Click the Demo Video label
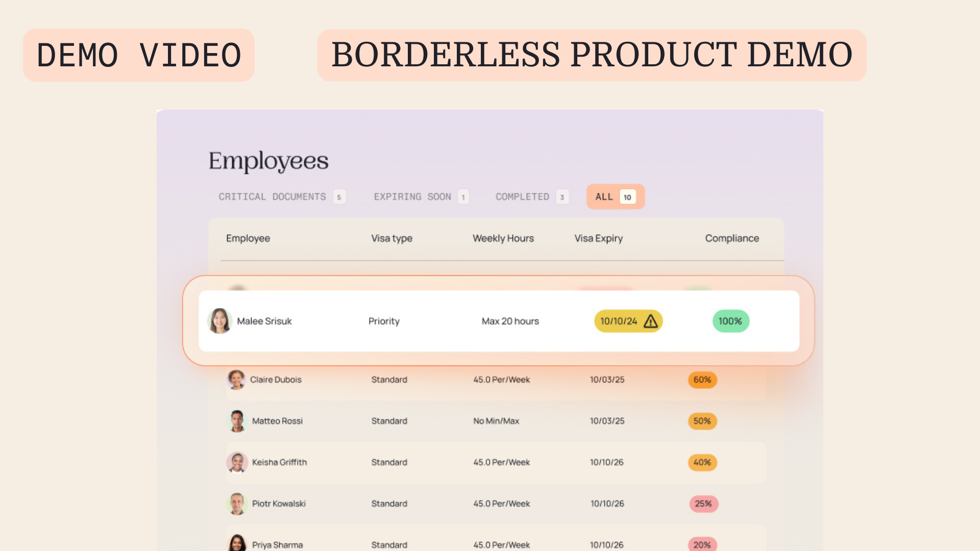Screen dimensions: 980x551 [139, 55]
